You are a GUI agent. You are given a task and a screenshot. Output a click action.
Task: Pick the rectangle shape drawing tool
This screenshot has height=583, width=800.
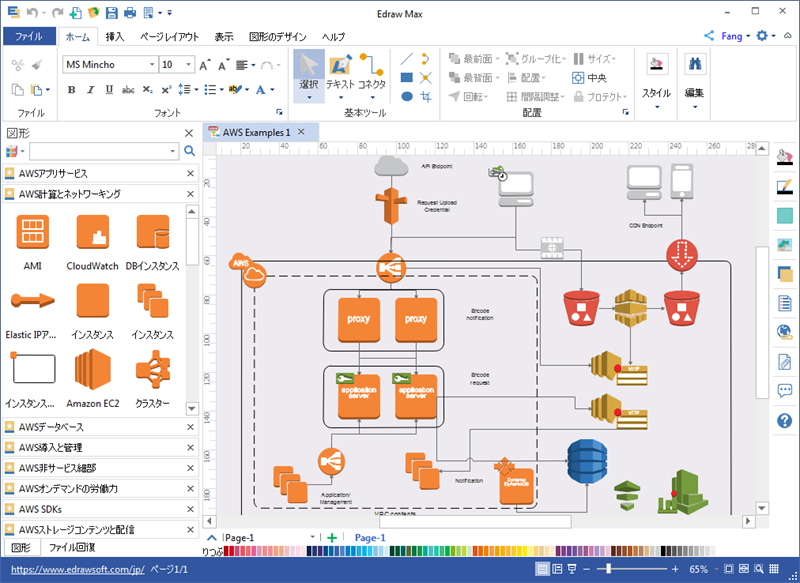[407, 77]
